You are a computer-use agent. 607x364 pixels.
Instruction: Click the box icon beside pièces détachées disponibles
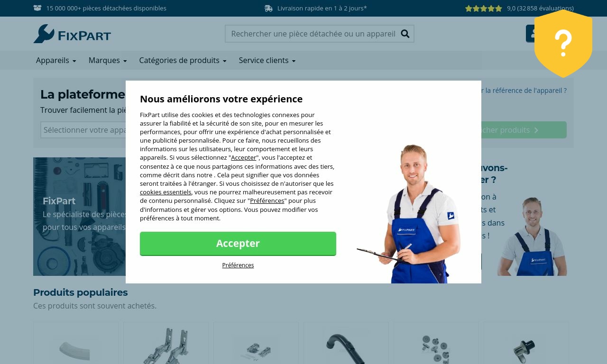point(37,8)
